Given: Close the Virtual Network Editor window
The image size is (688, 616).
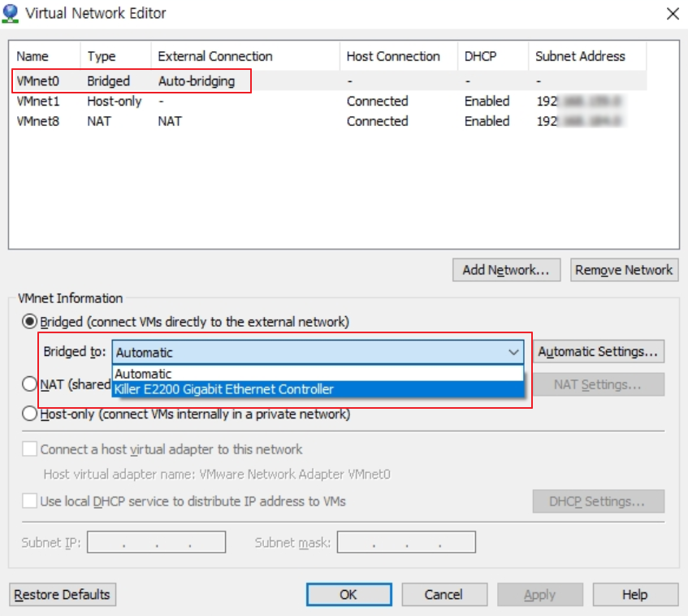Looking at the screenshot, I should (x=673, y=14).
